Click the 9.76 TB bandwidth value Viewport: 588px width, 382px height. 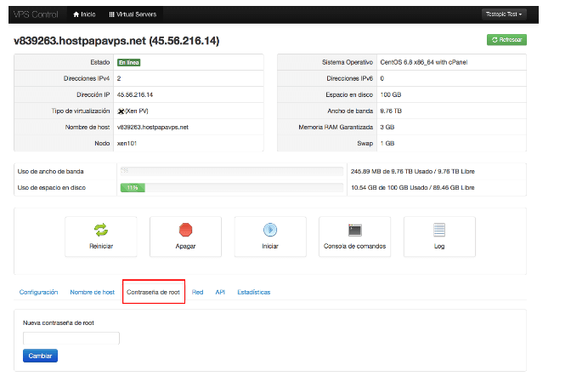pyautogui.click(x=391, y=111)
